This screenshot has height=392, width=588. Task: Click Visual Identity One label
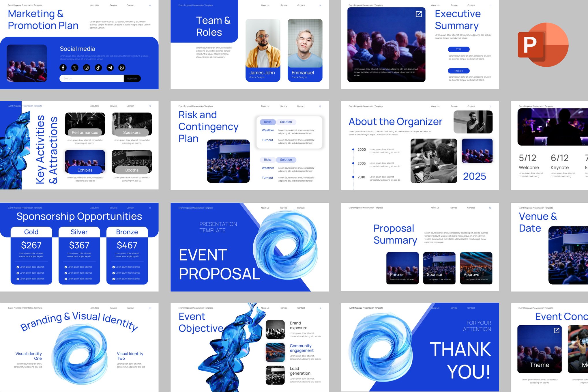[29, 356]
